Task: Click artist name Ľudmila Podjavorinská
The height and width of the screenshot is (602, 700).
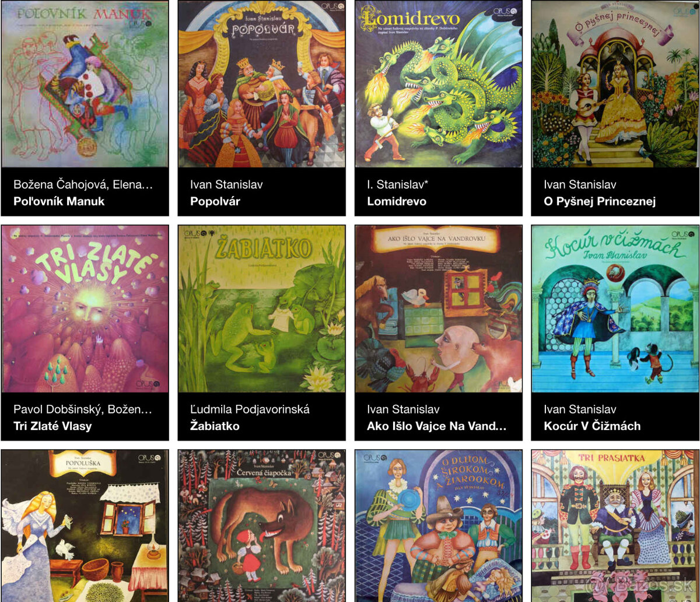Action: (x=250, y=409)
